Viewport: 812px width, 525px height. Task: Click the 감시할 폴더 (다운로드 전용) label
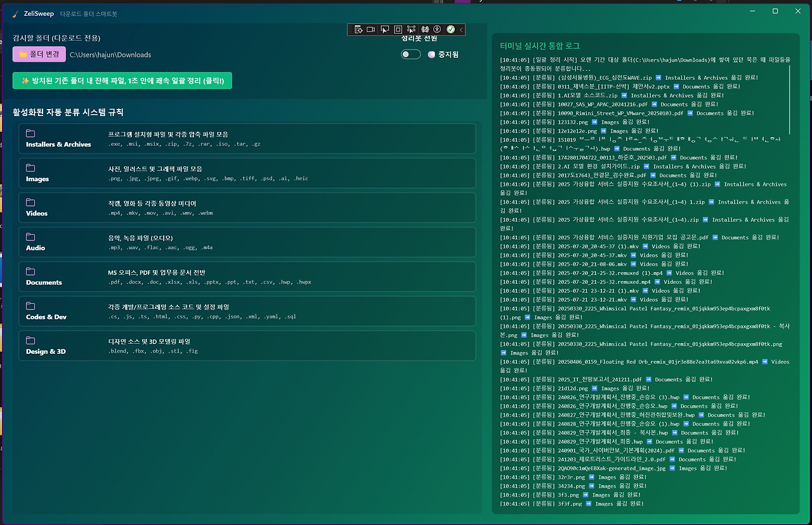click(56, 38)
